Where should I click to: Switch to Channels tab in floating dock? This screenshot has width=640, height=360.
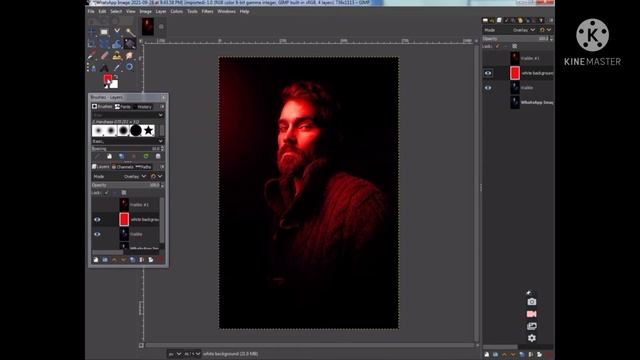pos(122,167)
